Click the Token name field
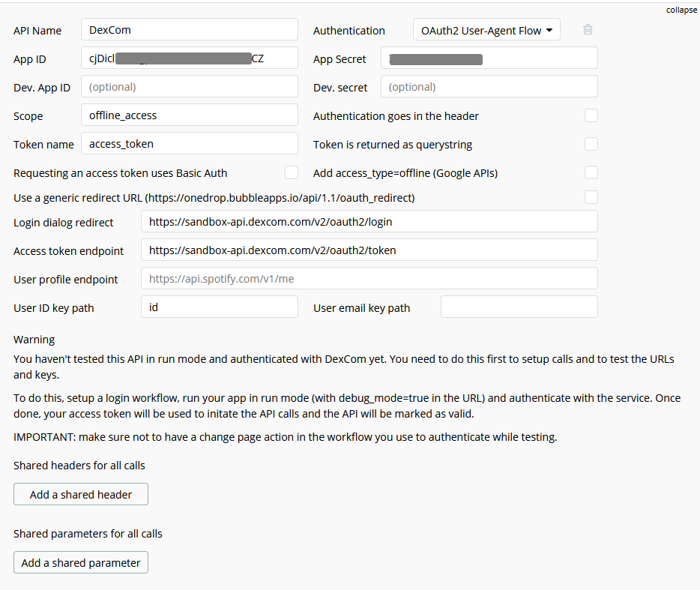Screen dimensions: 700x590 (189, 144)
